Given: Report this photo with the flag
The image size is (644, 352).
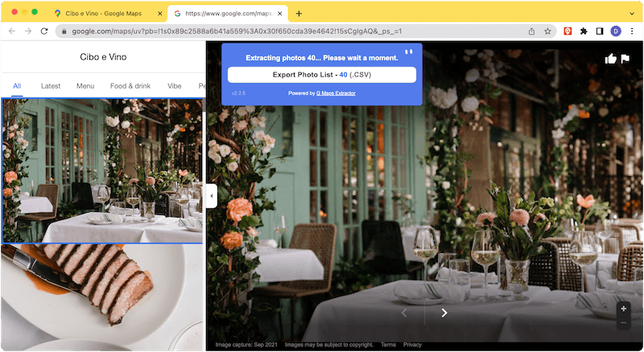Looking at the screenshot, I should [x=625, y=59].
